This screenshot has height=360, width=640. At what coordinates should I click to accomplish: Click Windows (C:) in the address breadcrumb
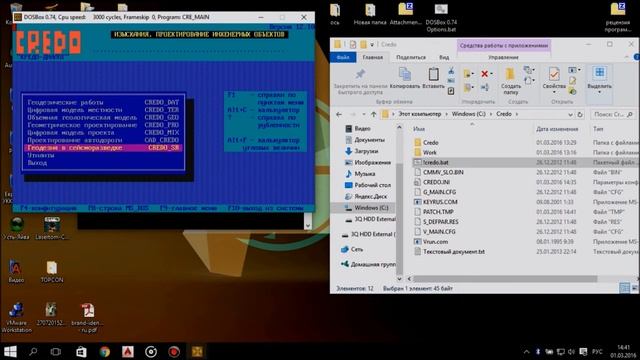469,114
